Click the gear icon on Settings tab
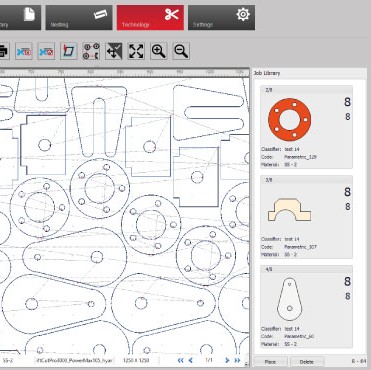 [x=243, y=14]
